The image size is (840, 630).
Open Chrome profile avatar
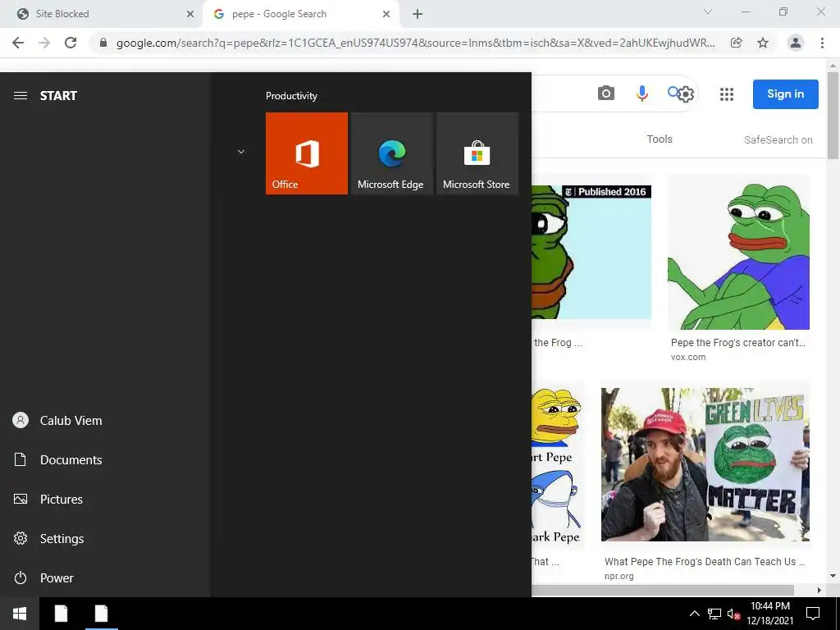[x=796, y=43]
